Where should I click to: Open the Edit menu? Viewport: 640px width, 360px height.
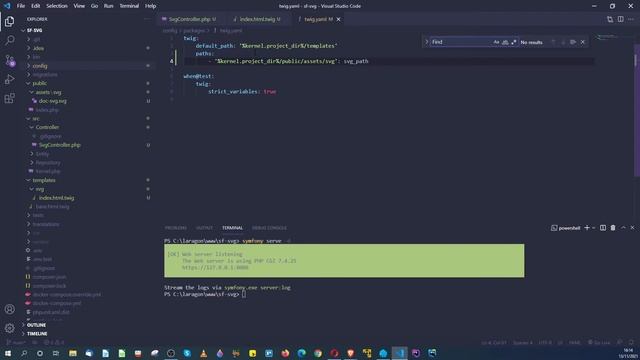[x=36, y=6]
